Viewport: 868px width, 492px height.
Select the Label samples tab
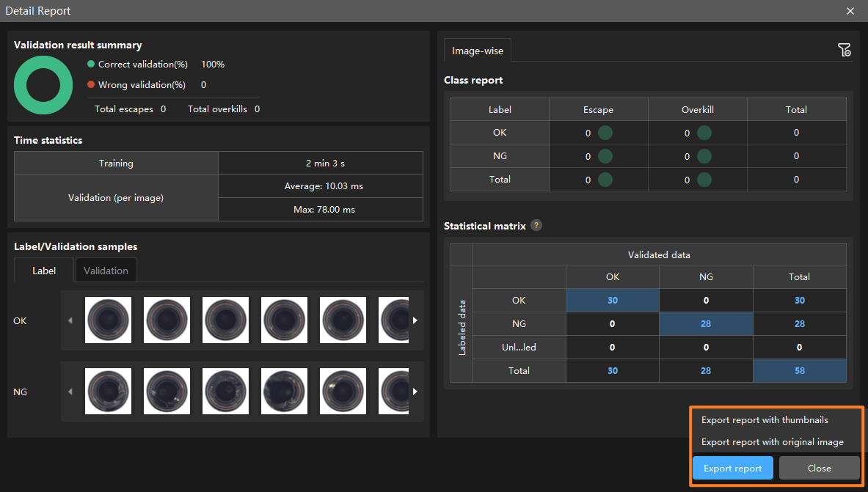coord(44,271)
